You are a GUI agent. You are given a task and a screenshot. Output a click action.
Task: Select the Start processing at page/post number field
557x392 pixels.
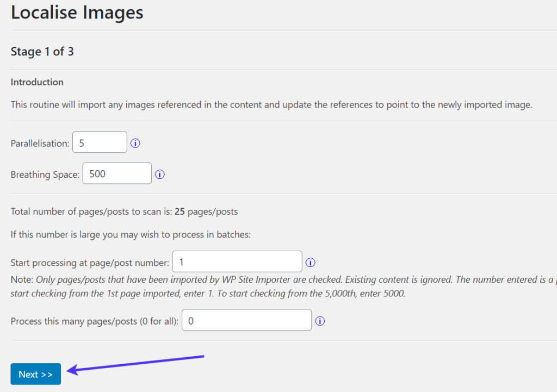click(x=237, y=262)
